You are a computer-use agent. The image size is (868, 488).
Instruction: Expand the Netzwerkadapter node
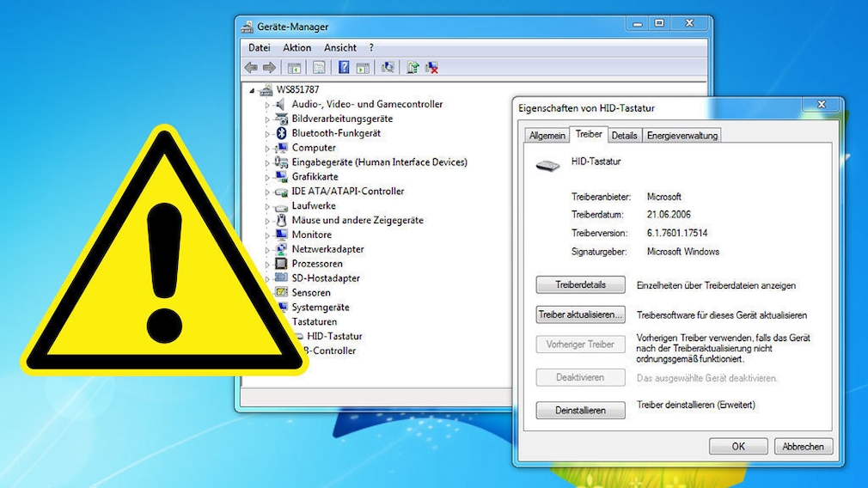click(266, 249)
